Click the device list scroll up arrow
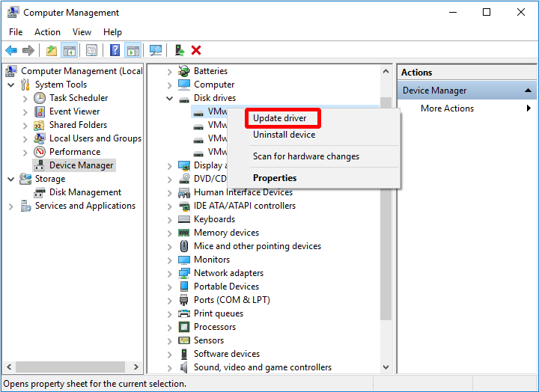The image size is (539, 392). [386, 71]
